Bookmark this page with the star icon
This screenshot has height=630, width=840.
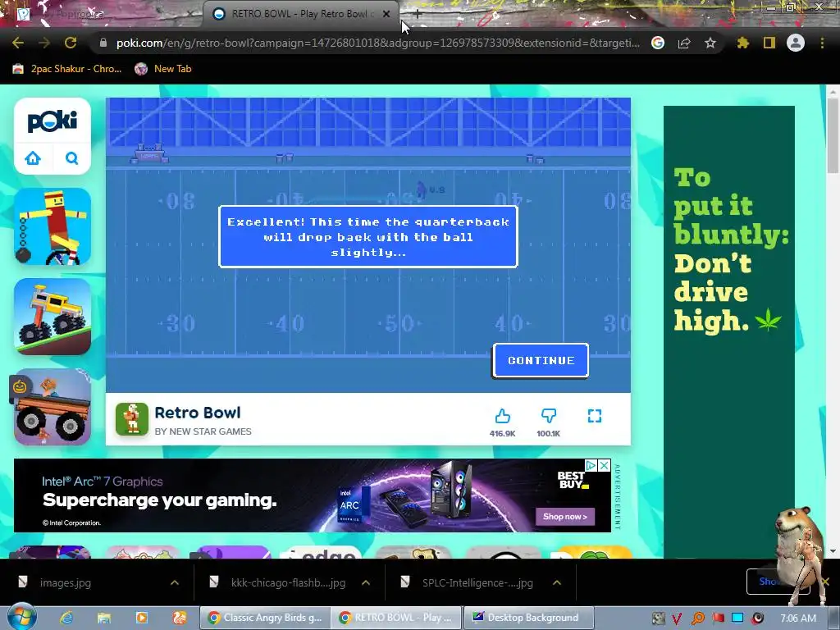point(710,43)
